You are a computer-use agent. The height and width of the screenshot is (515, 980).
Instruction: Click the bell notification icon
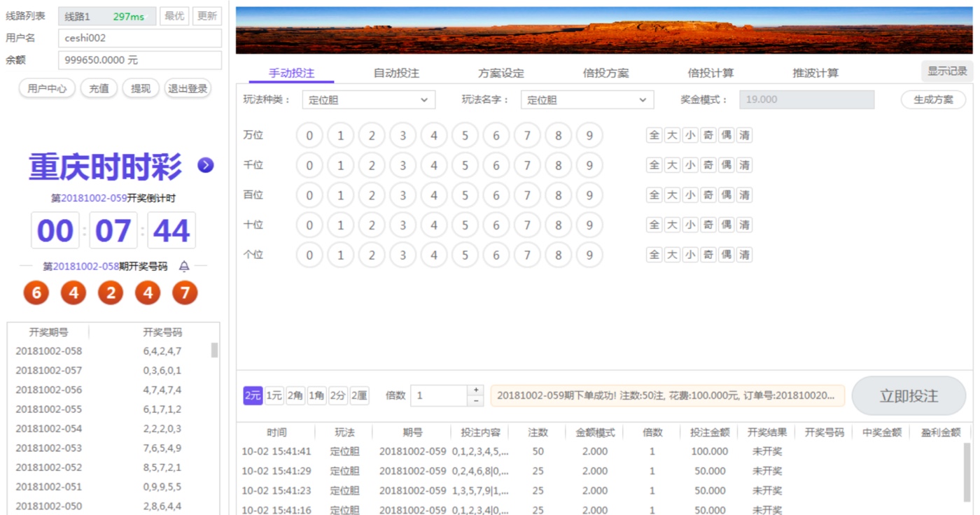(184, 266)
